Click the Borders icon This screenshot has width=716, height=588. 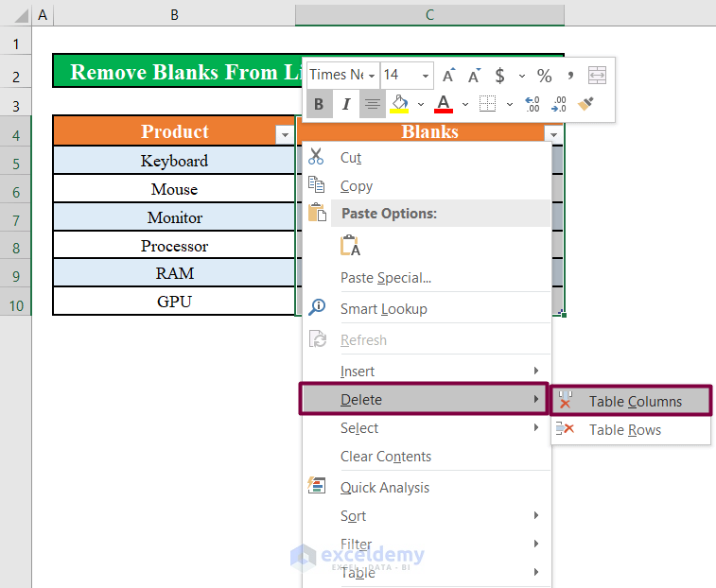click(x=487, y=104)
